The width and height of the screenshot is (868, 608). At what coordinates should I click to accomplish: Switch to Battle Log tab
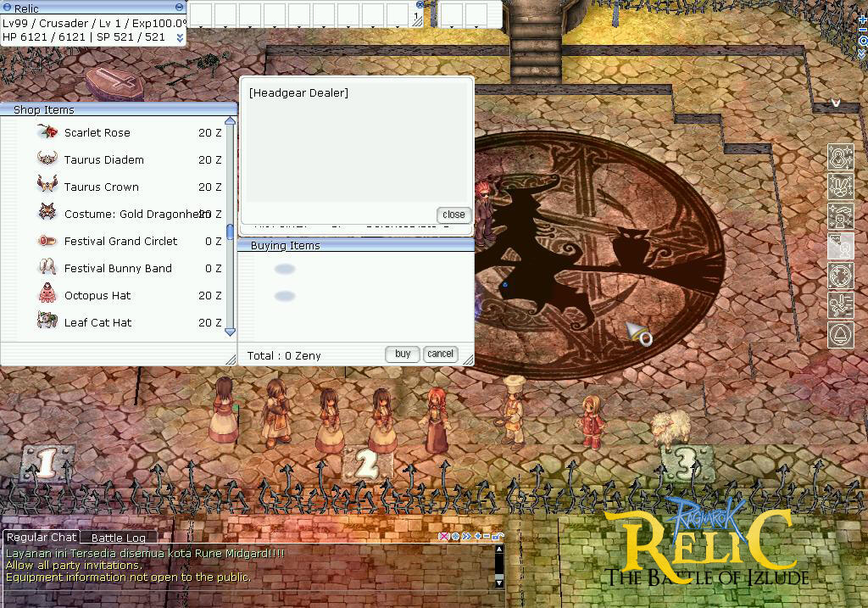(119, 537)
